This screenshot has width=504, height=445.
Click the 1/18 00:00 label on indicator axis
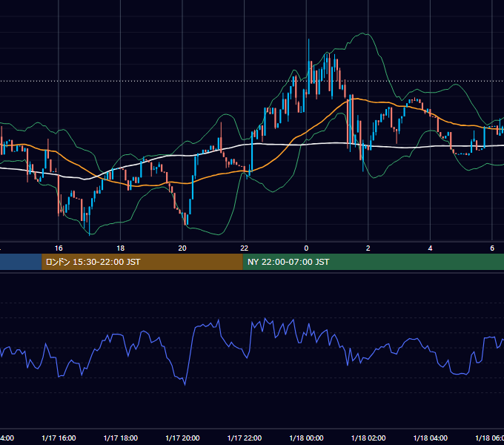[x=306, y=438]
